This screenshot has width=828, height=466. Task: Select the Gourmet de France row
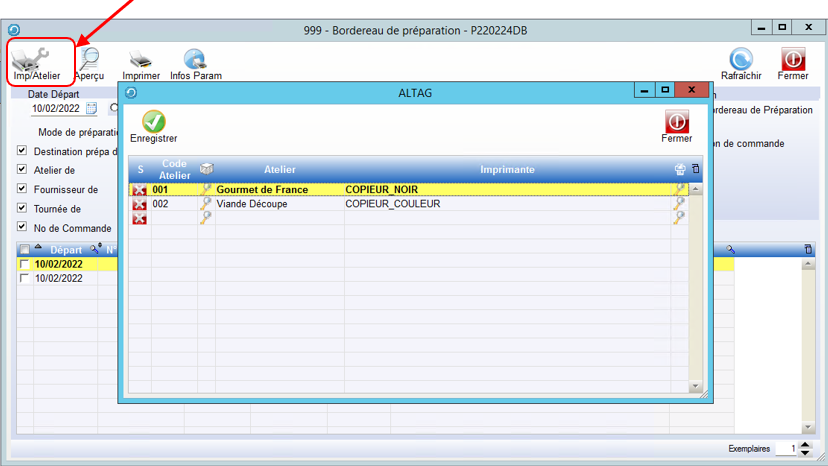coord(262,190)
